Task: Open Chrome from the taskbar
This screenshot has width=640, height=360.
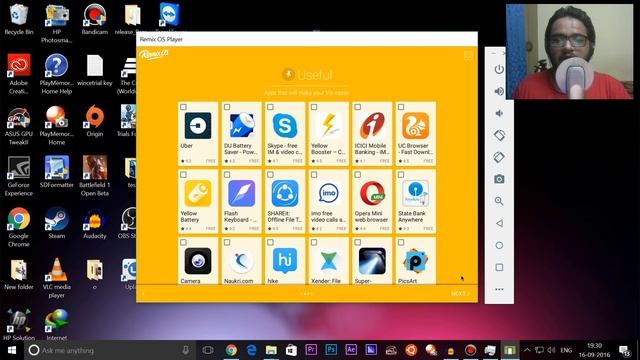Action: tap(231, 350)
